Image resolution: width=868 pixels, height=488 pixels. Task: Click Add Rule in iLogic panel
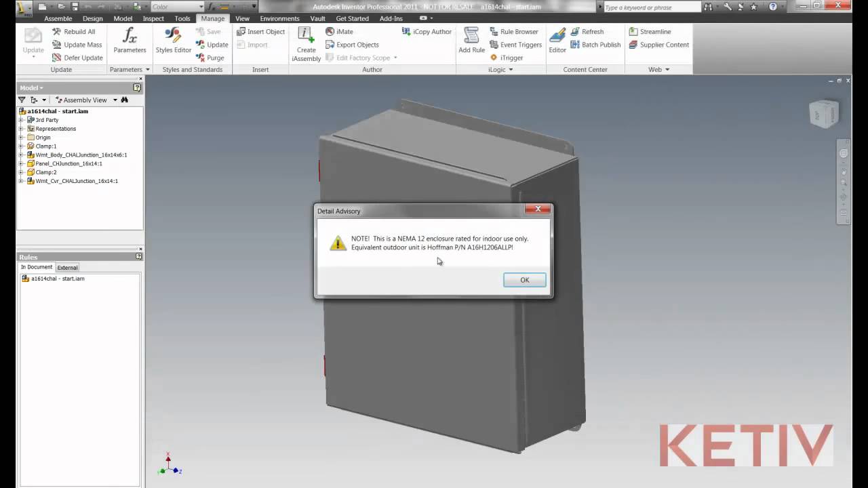471,41
